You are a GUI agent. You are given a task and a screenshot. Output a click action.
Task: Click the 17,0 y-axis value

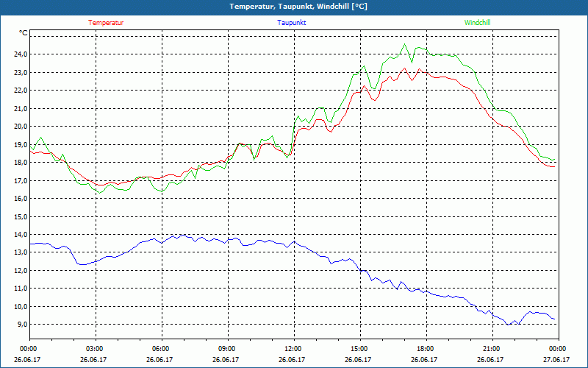tap(21, 180)
